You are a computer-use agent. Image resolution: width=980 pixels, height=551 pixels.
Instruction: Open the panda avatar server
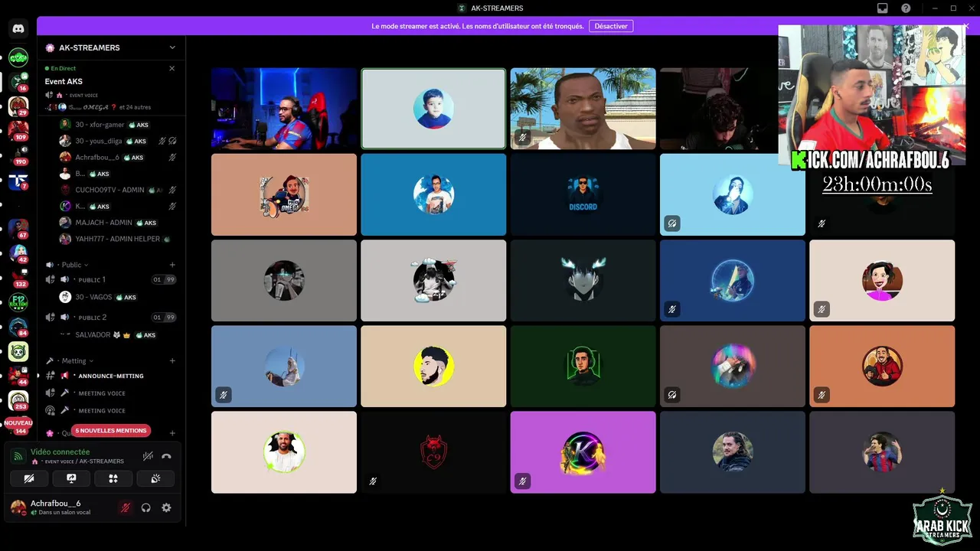18,351
